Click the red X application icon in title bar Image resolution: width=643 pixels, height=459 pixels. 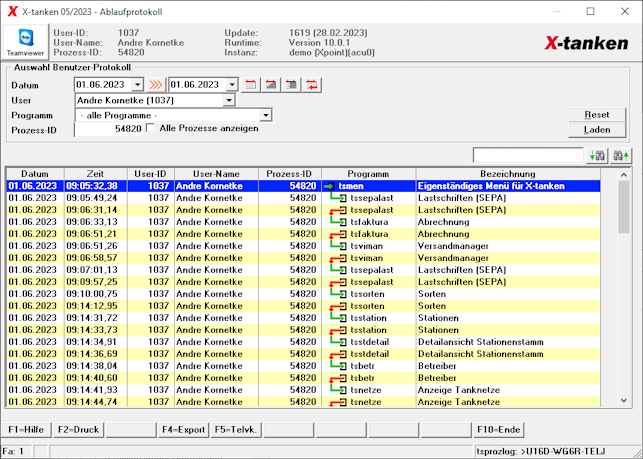click(x=12, y=11)
